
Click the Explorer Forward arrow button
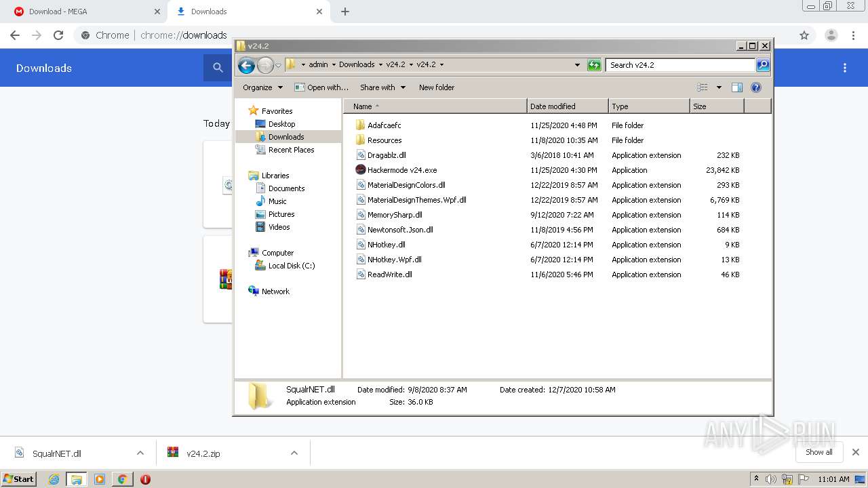point(265,65)
